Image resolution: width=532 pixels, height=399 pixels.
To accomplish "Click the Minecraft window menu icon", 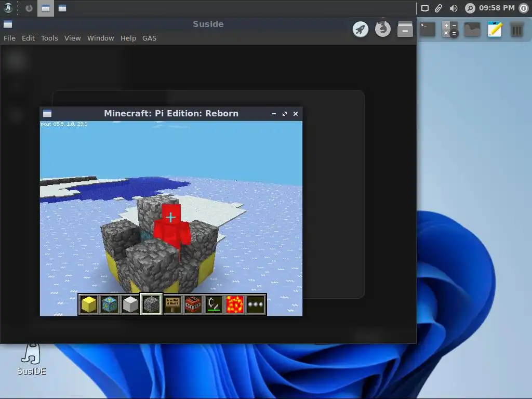I will pyautogui.click(x=47, y=114).
